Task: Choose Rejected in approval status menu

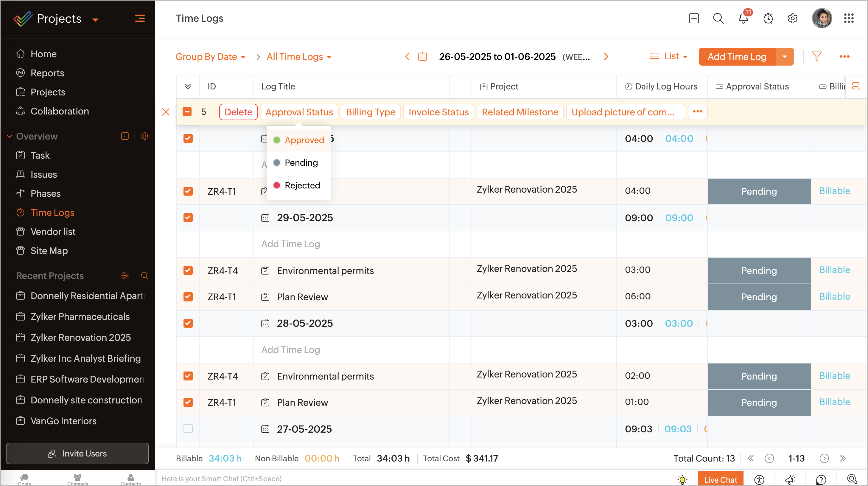Action: click(302, 185)
